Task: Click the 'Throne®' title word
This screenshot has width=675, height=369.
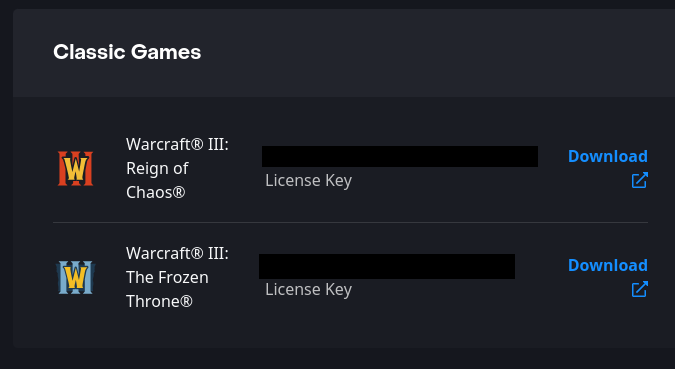Action: [x=159, y=301]
